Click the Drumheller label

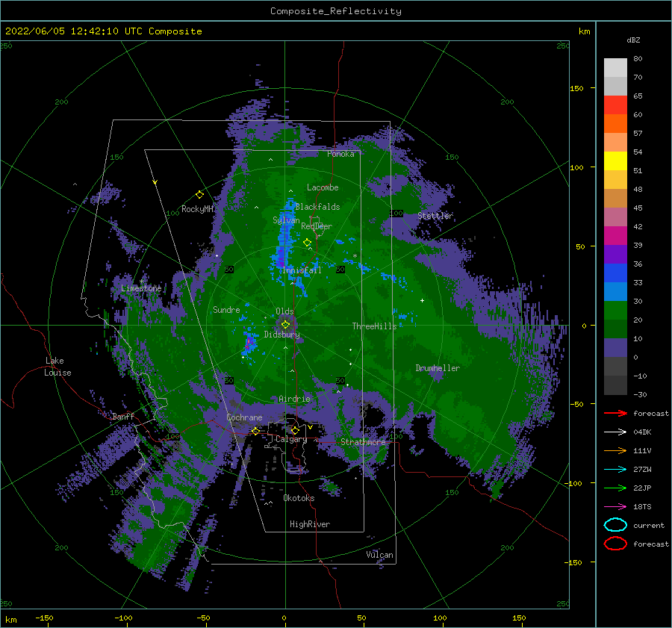pos(438,368)
